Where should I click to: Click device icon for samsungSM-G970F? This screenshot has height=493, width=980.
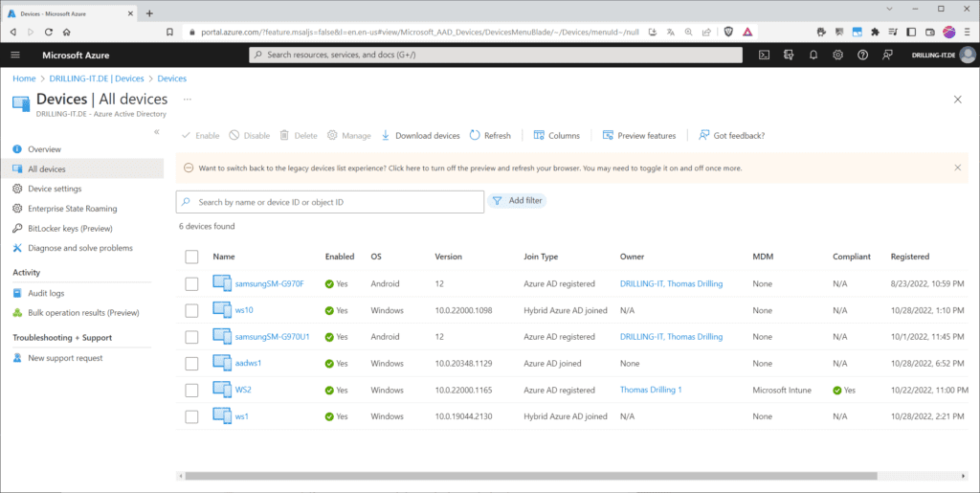tap(222, 283)
